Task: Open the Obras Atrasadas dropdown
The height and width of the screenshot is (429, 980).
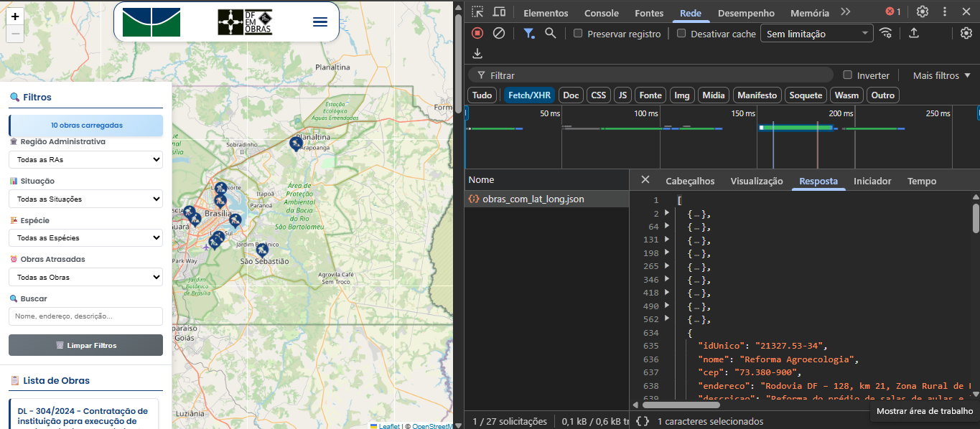Action: 85,277
